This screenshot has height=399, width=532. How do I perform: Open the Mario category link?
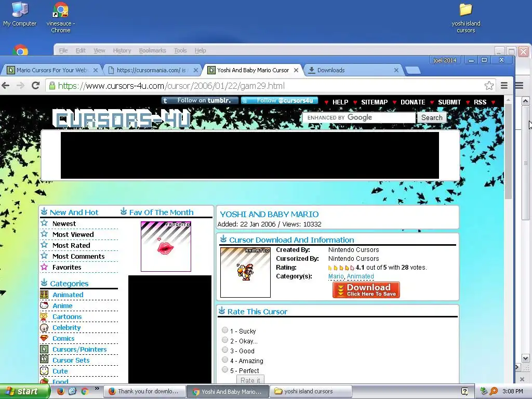336,276
